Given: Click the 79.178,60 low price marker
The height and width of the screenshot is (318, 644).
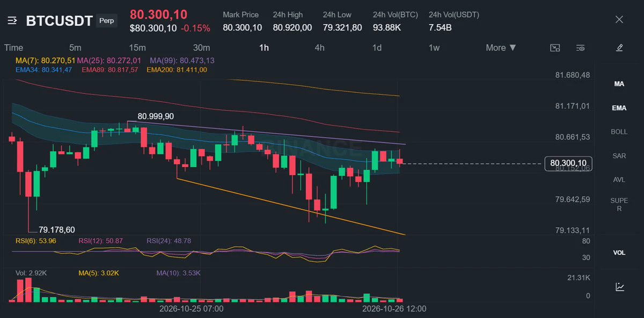Looking at the screenshot, I should point(57,230).
